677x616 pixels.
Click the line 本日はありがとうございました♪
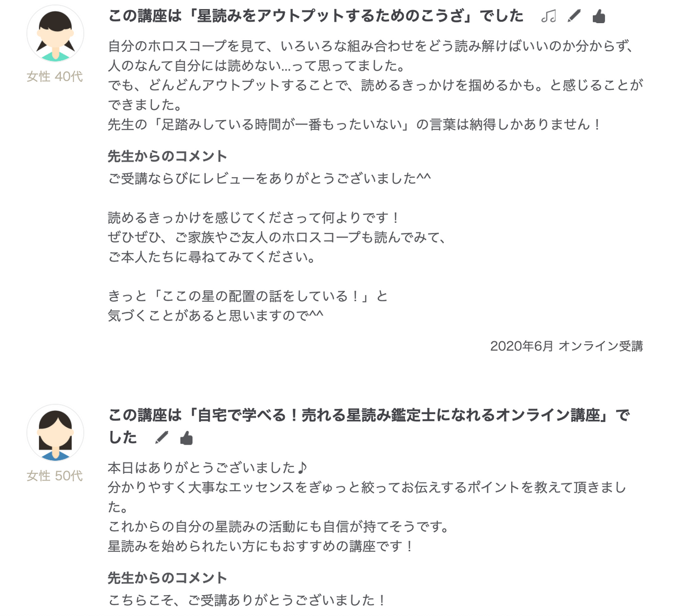tap(207, 468)
